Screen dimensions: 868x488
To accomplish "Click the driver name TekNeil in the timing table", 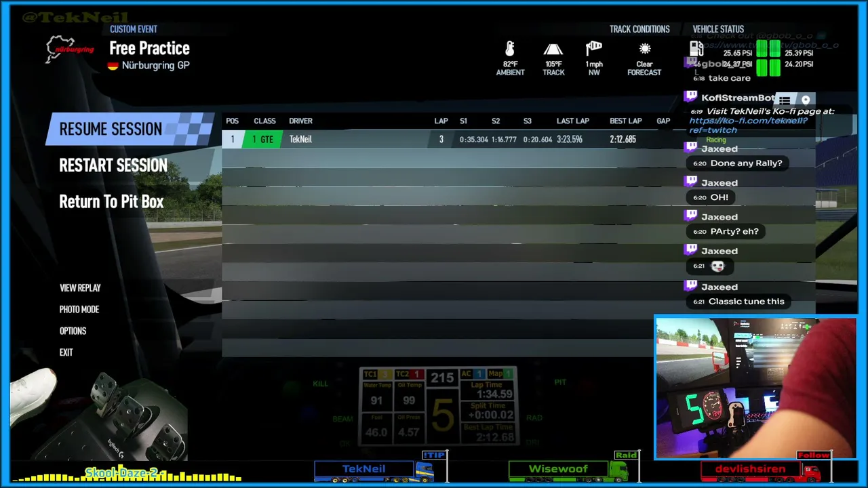I will [300, 140].
